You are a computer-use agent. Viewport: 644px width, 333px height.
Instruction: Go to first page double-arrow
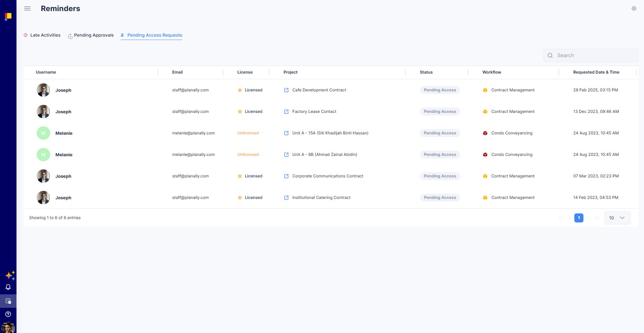561,218
